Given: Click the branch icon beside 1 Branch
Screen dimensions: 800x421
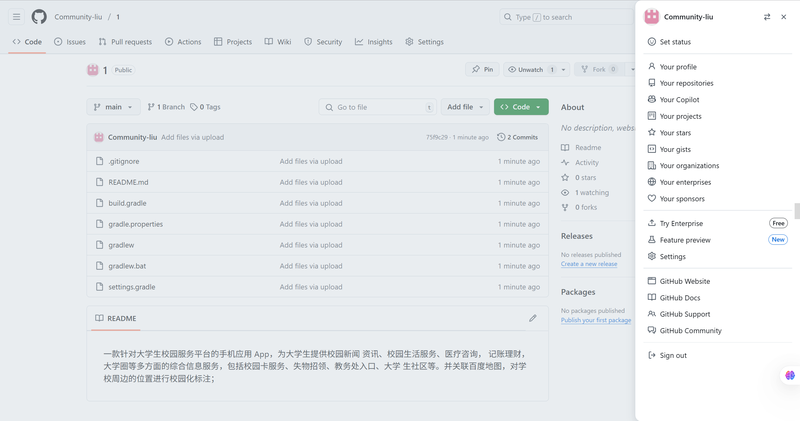Looking at the screenshot, I should (x=151, y=107).
